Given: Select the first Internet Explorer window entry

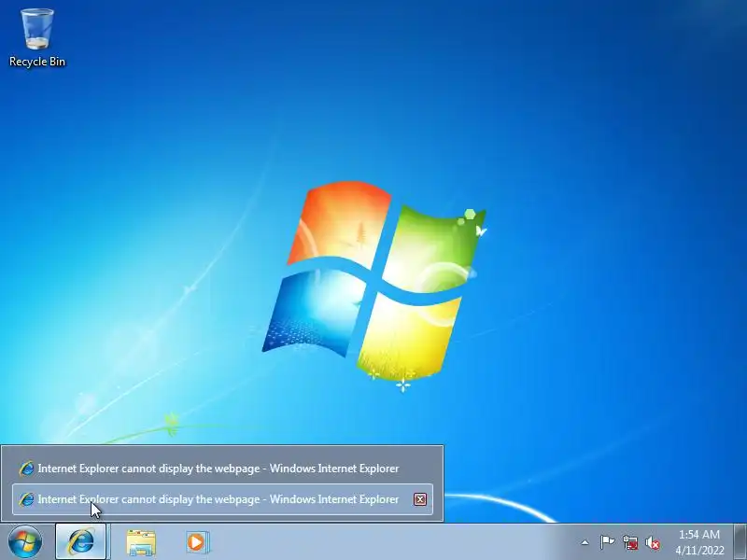Looking at the screenshot, I should coord(222,469).
